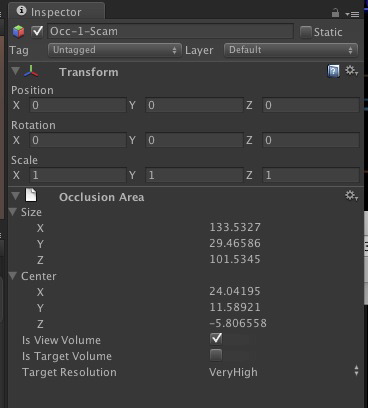
Task: Click the Position X field
Action: coord(78,105)
